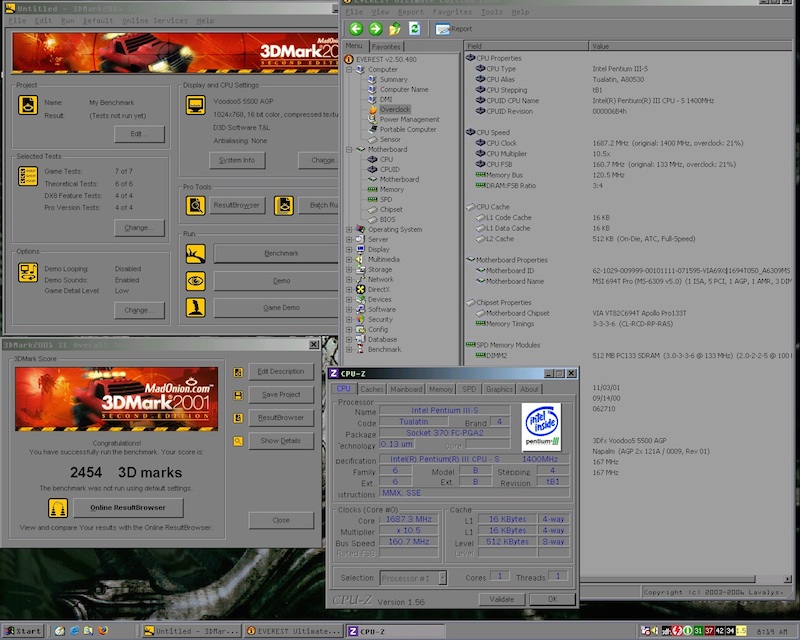Viewport: 800px width, 640px height.
Task: Collapse the Motherboard node in EVEREST tree
Action: (x=349, y=150)
